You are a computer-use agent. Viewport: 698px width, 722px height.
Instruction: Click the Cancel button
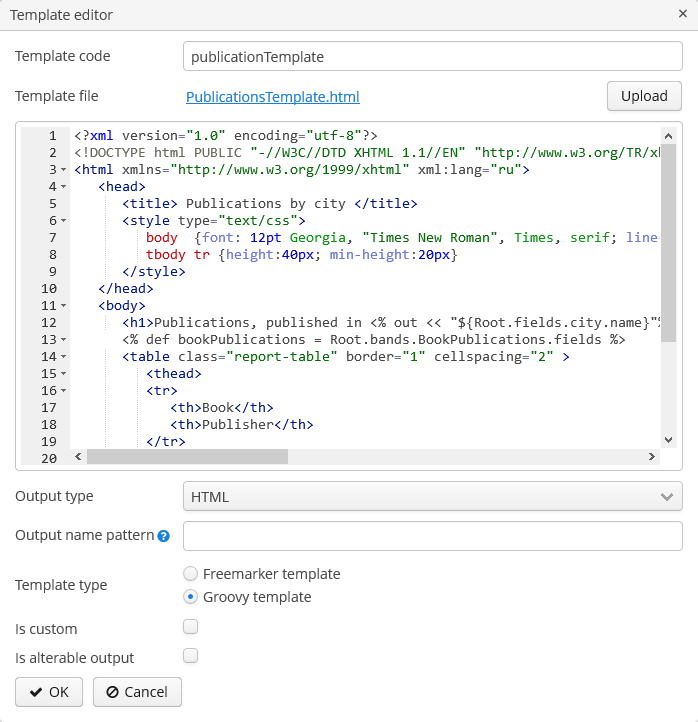coord(137,692)
